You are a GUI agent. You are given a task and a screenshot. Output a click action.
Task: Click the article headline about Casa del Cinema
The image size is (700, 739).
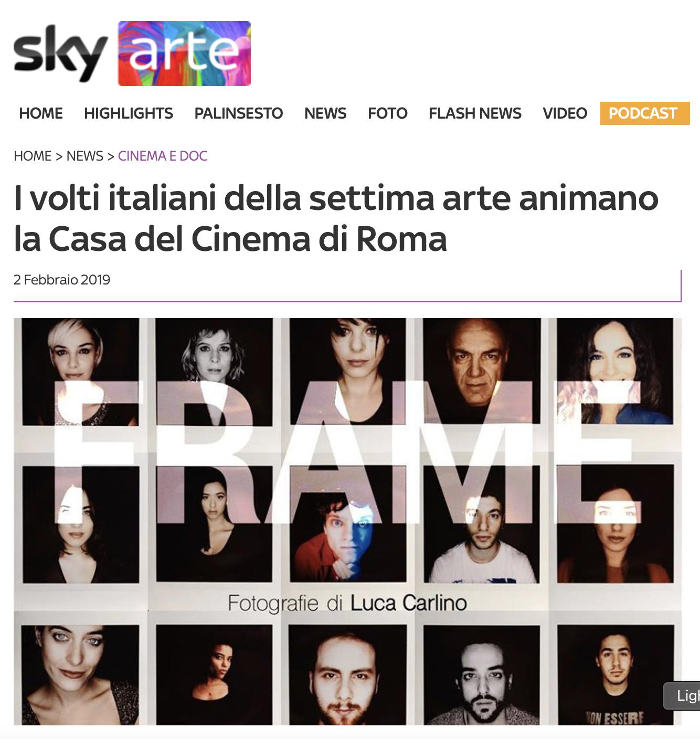tap(336, 218)
